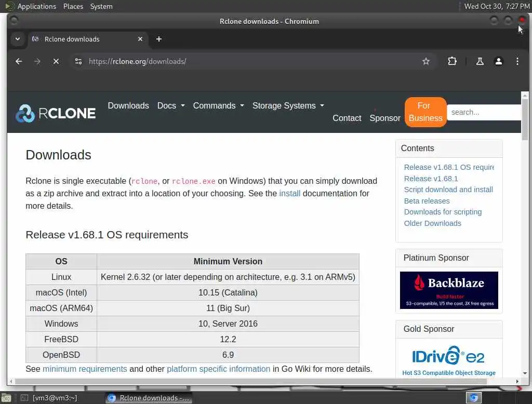
Task: Focus the site search field
Action: tap(484, 112)
